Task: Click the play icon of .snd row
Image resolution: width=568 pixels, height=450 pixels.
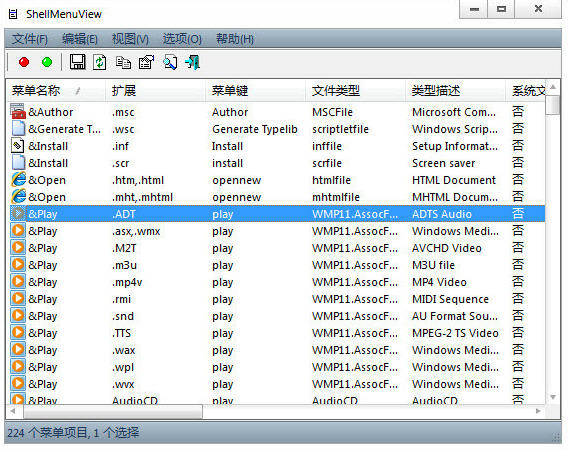Action: coord(18,316)
